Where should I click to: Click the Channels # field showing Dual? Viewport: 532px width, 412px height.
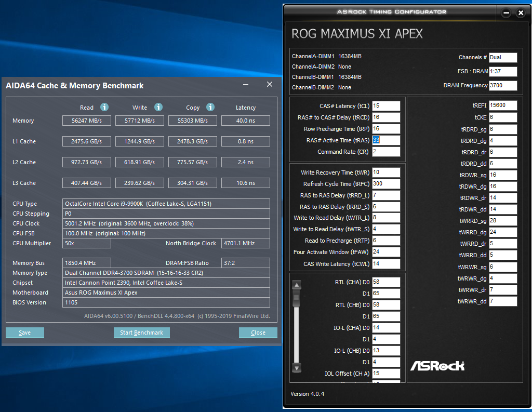503,57
